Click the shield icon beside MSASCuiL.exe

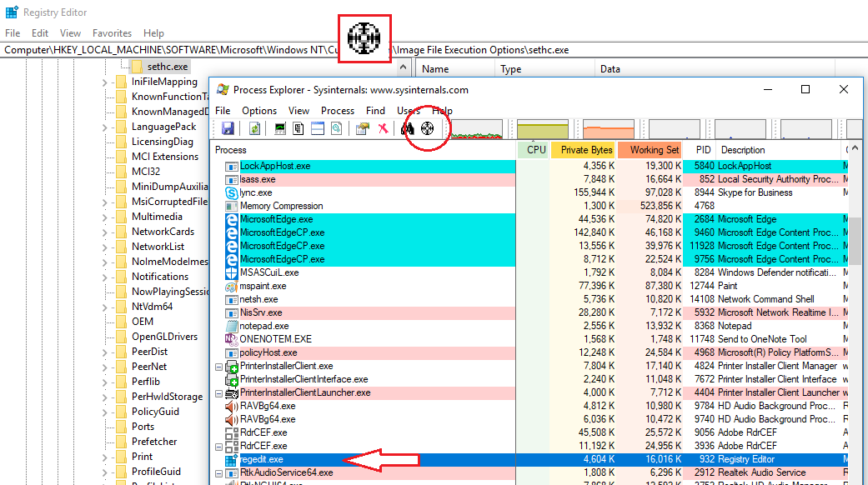coord(232,272)
